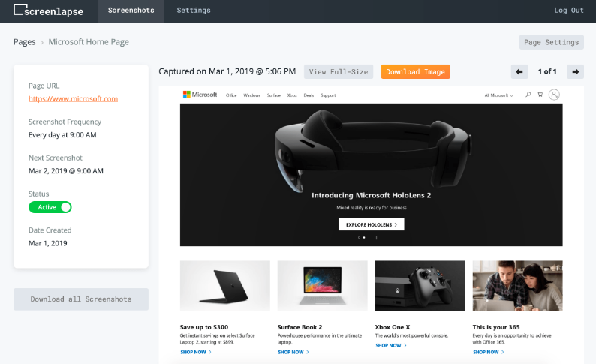Click 'Introducing Microsoft HoloLens 2' headline
The width and height of the screenshot is (596, 364).
point(372,195)
